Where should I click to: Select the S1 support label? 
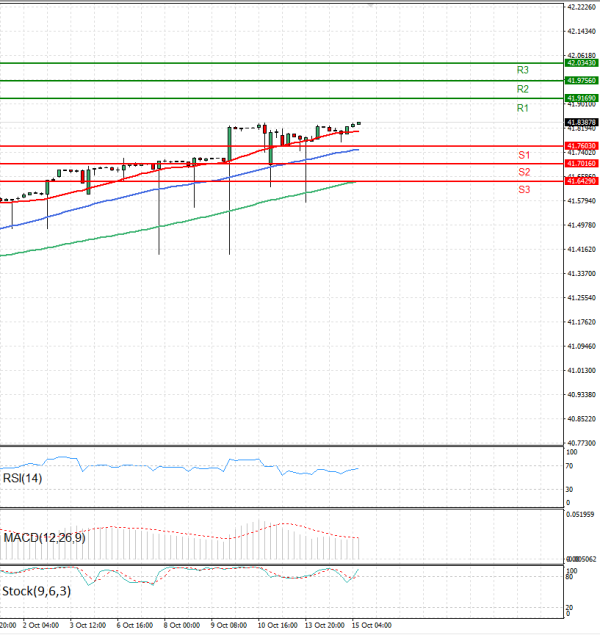click(x=523, y=155)
